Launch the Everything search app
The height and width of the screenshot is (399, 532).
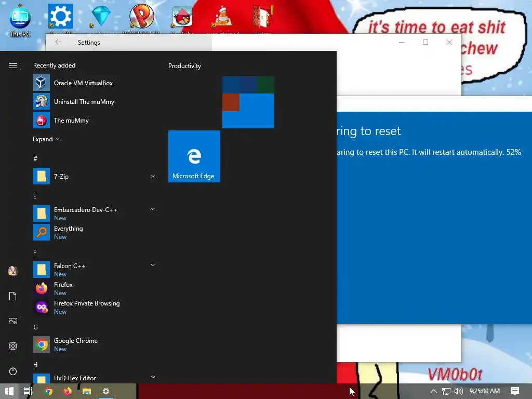click(95, 232)
